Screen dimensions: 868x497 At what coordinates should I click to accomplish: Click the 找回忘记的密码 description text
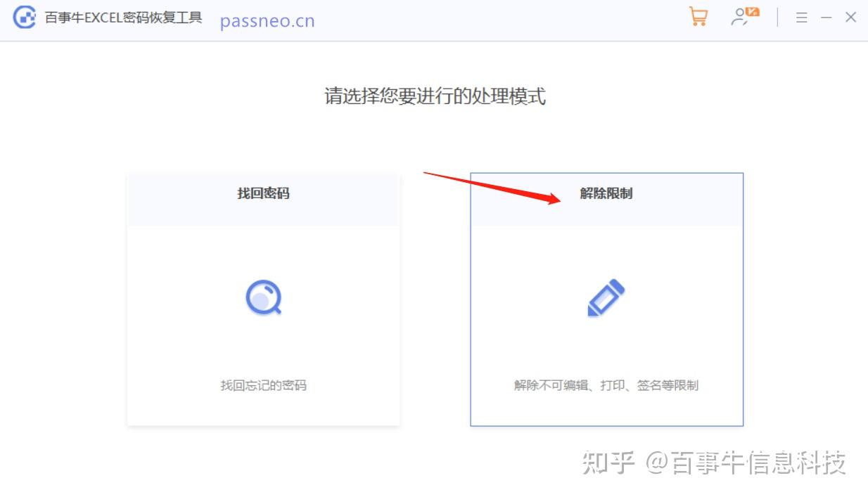[x=264, y=385]
